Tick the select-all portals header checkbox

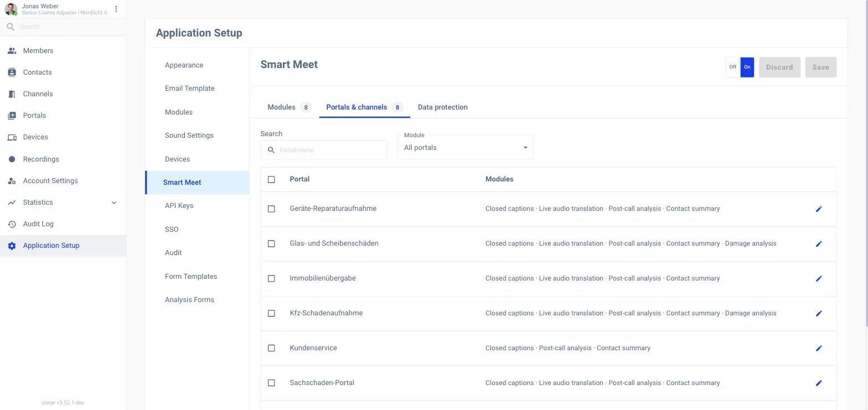pos(271,179)
